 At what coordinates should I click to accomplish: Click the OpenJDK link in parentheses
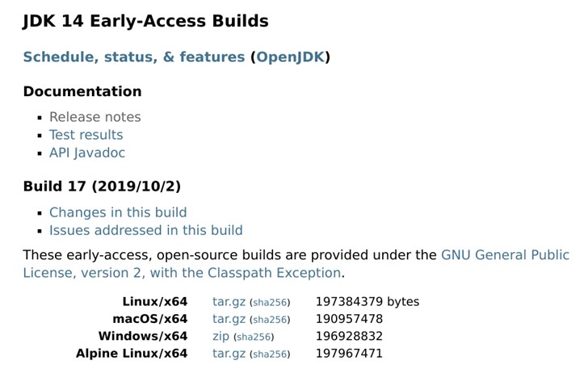[290, 57]
